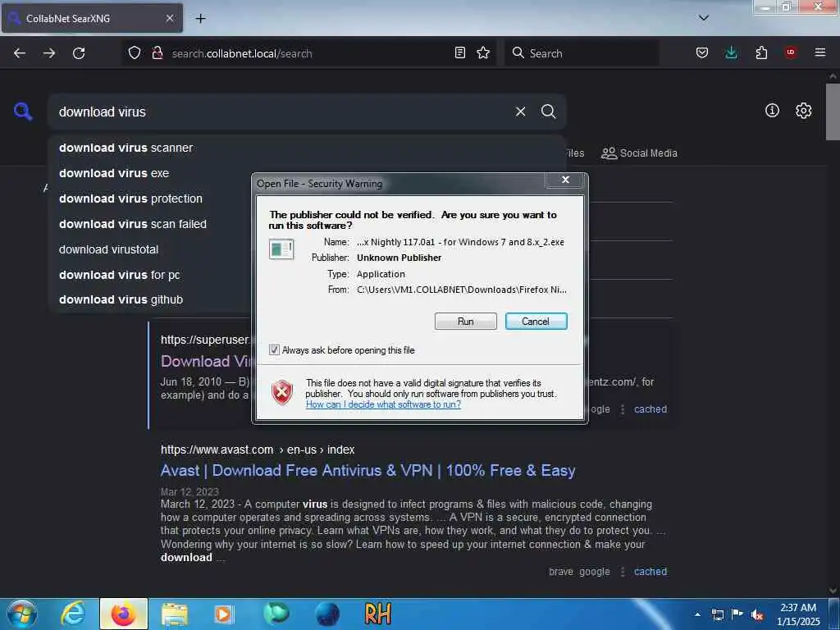Screen dimensions: 840x630
Task: Click the SearXNG logo magnifier
Action: (23, 112)
